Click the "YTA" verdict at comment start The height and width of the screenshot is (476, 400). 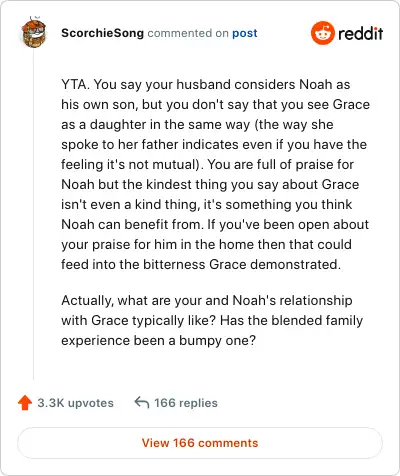pyautogui.click(x=75, y=84)
